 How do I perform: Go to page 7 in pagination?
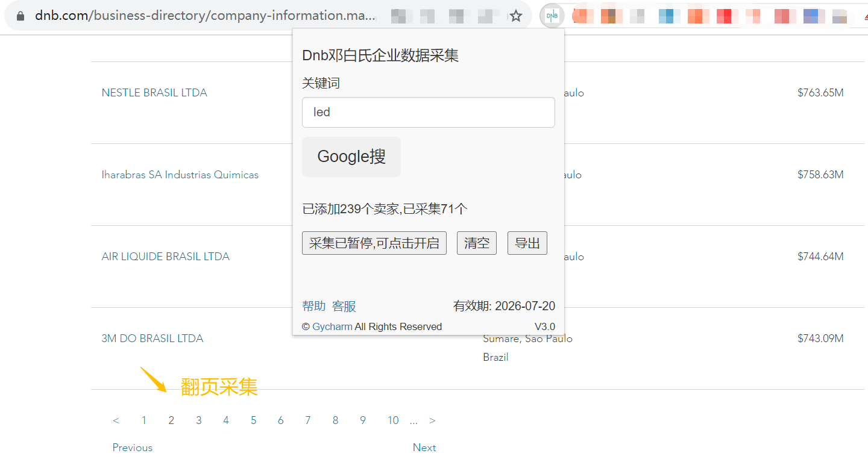pyautogui.click(x=308, y=420)
